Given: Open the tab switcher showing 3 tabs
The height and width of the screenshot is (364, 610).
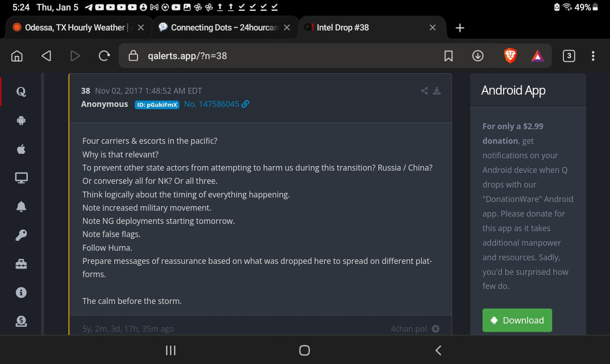Looking at the screenshot, I should tap(569, 56).
